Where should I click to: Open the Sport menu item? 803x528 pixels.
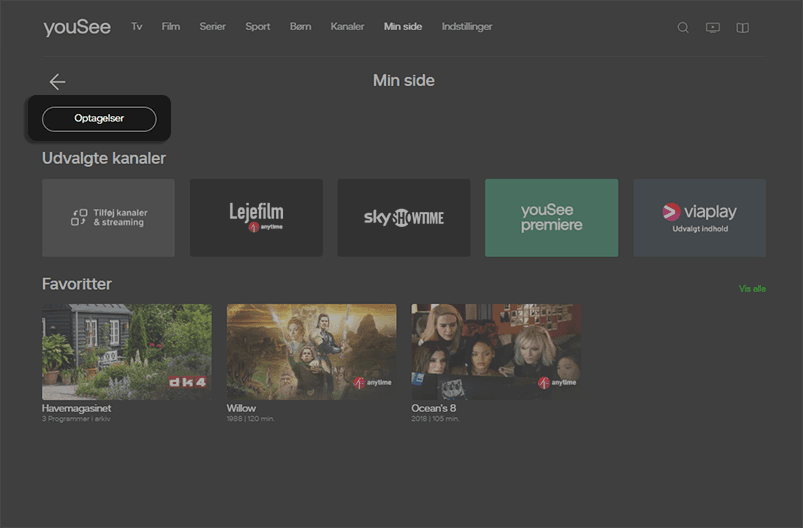[x=258, y=27]
